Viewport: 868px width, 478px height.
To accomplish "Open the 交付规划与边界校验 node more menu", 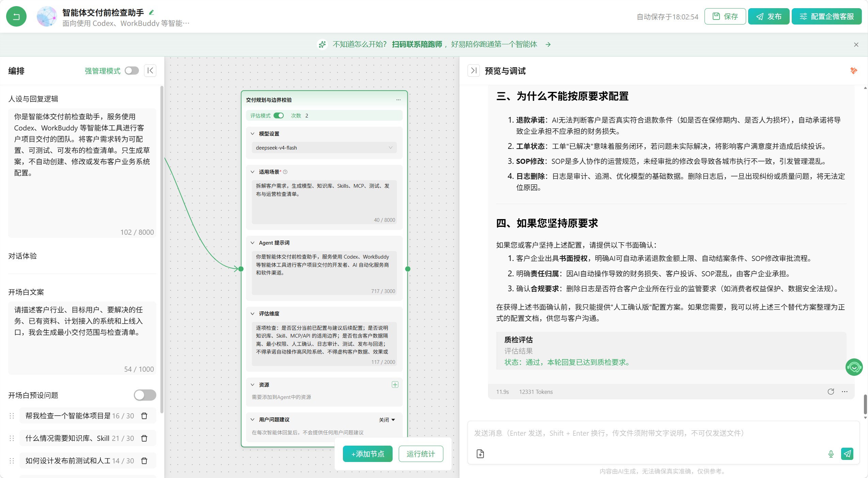I will 398,100.
